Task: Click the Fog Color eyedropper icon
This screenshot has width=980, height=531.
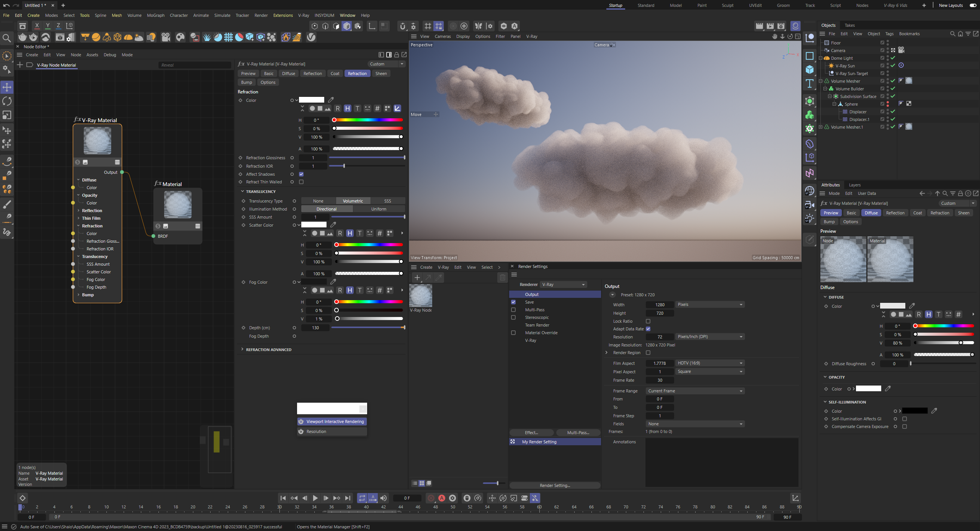Action: pos(333,282)
